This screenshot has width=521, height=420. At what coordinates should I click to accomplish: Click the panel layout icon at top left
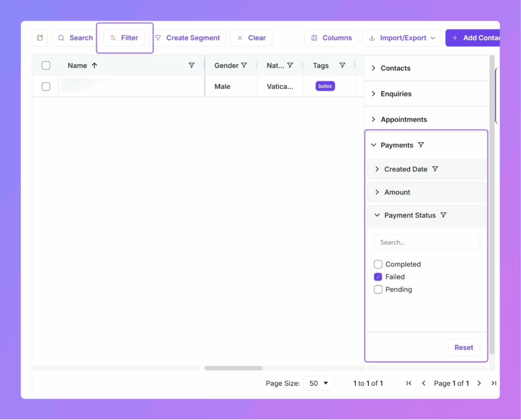pyautogui.click(x=40, y=38)
